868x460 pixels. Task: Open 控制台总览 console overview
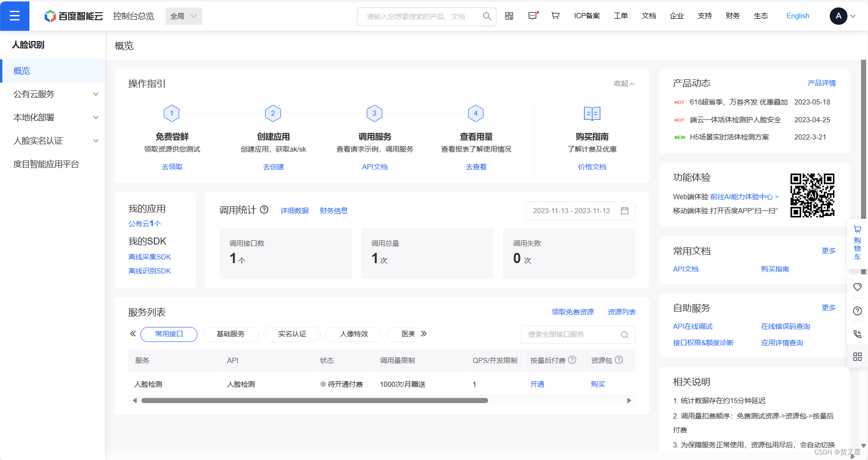click(133, 16)
